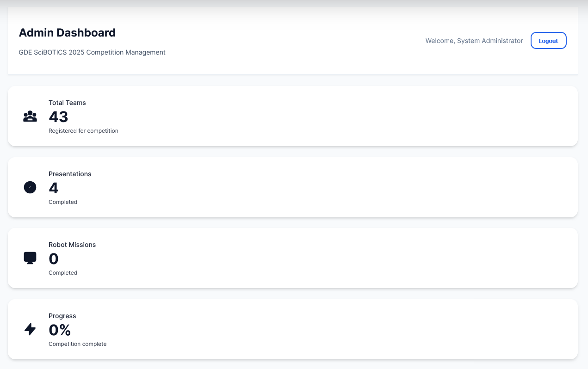Click the Progress lightning bolt icon
The image size is (588, 369).
[30, 329]
